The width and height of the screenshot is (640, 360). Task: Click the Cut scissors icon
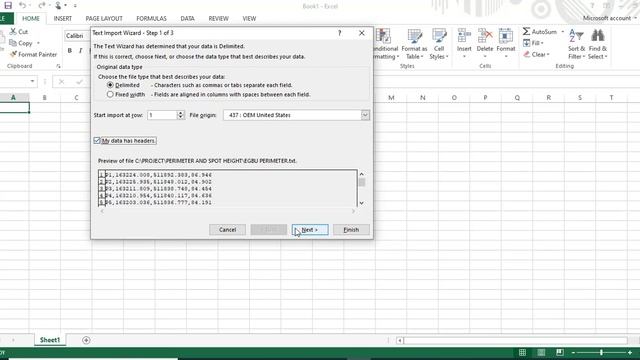point(13,31)
